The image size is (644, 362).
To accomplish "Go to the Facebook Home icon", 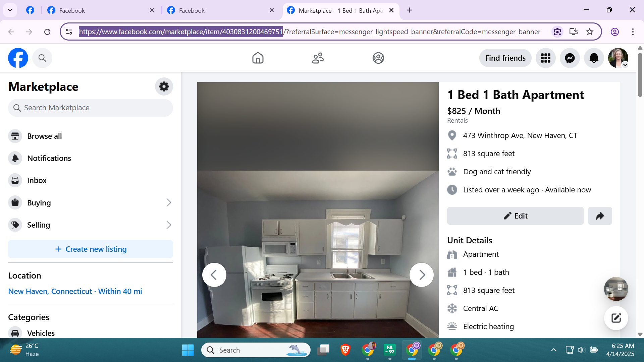I will (258, 58).
